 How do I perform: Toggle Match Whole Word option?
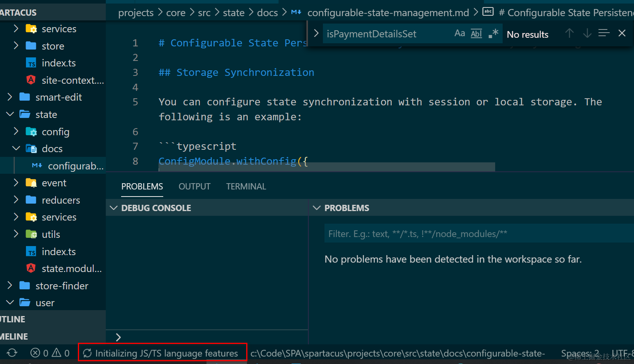coord(476,34)
